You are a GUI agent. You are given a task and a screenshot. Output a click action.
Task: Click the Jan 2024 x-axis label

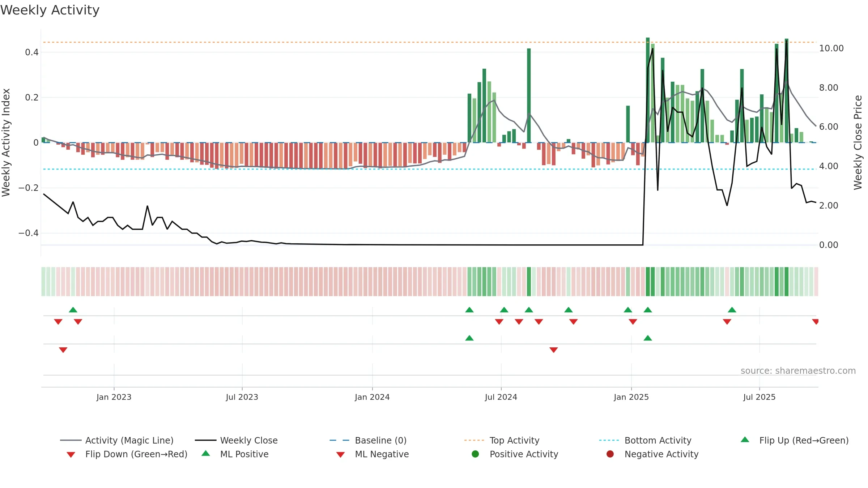click(372, 397)
